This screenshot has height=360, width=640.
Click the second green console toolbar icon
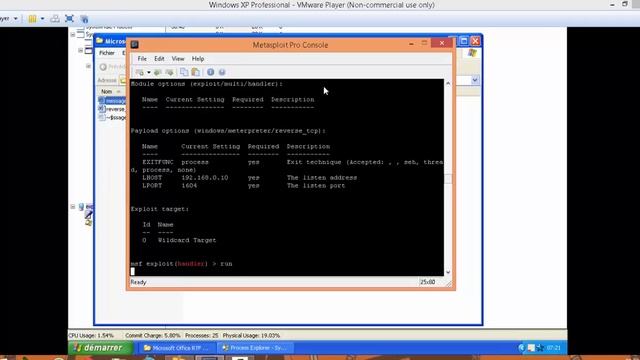[x=158, y=72]
